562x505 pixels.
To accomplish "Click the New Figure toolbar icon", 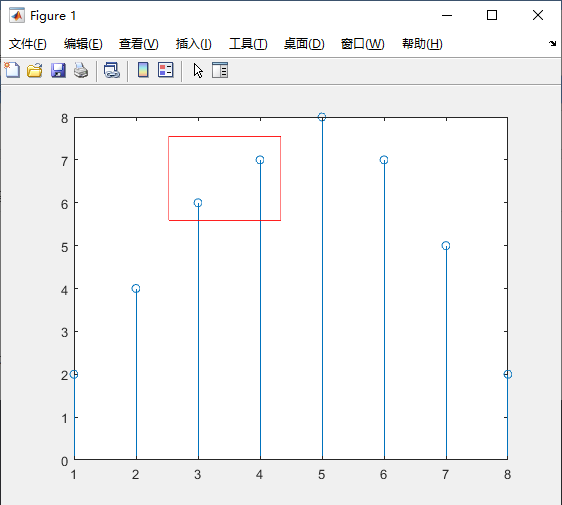I will [x=12, y=70].
